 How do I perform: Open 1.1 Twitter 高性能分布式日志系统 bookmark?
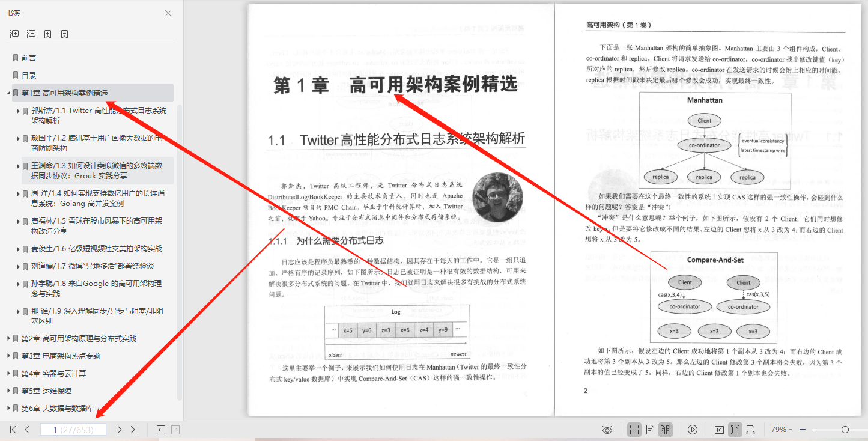(x=99, y=115)
